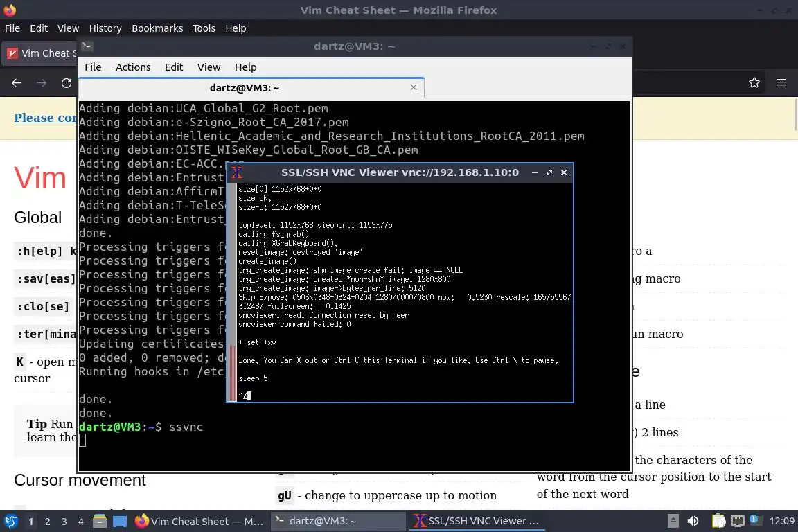This screenshot has width=798, height=532.
Task: Activate dartz@VM3 terminal taskbar entry
Action: click(x=337, y=522)
